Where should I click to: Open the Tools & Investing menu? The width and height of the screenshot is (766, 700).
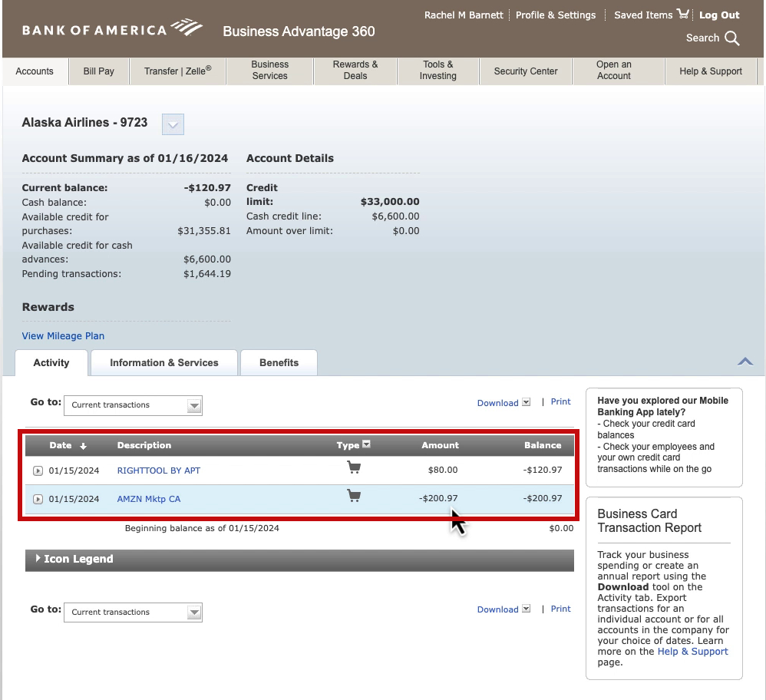437,71
